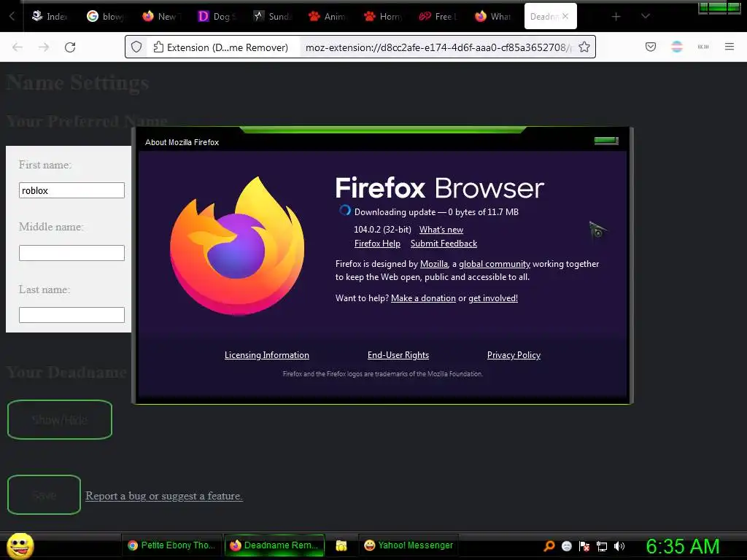The height and width of the screenshot is (560, 747).
Task: Click the Downloading update status text
Action: coord(436,212)
